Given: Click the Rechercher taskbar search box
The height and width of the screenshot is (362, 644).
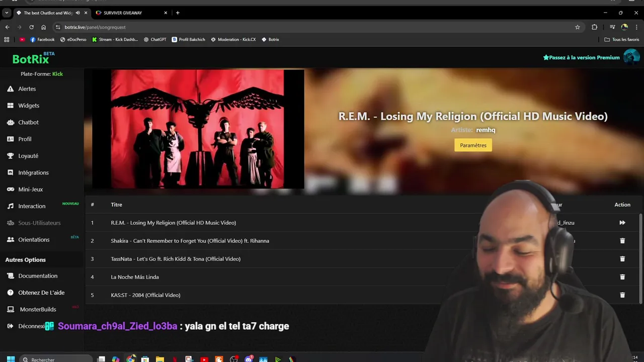Looking at the screenshot, I should [56, 359].
